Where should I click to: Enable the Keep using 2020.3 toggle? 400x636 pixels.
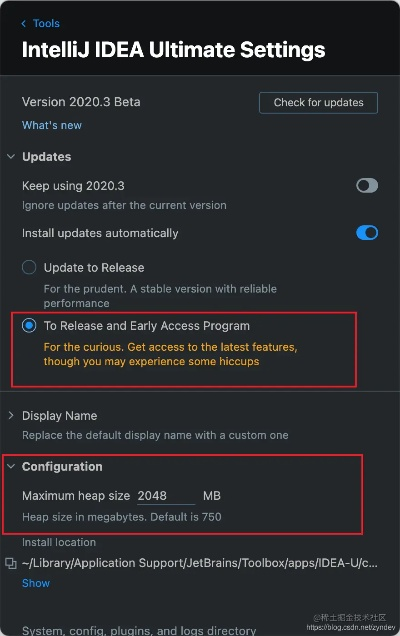(367, 186)
